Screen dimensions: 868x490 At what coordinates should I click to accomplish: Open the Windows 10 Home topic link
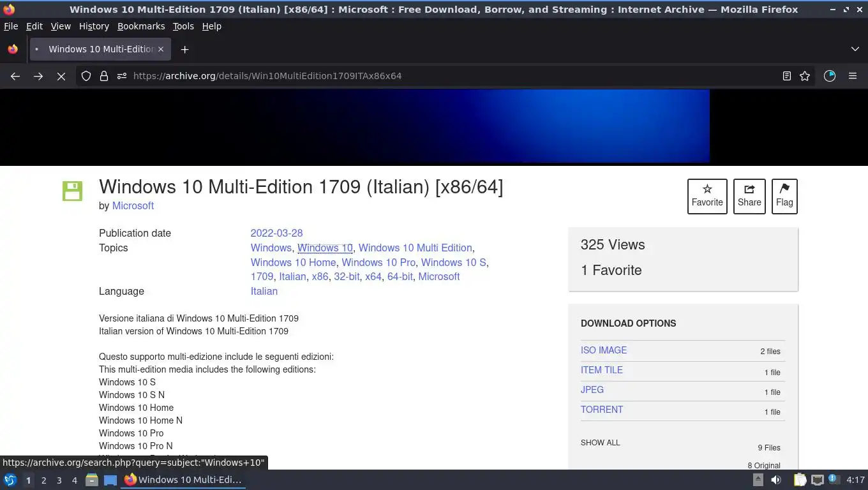[293, 262]
